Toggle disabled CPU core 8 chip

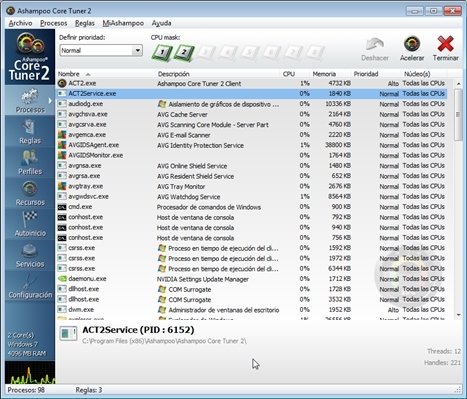point(314,52)
